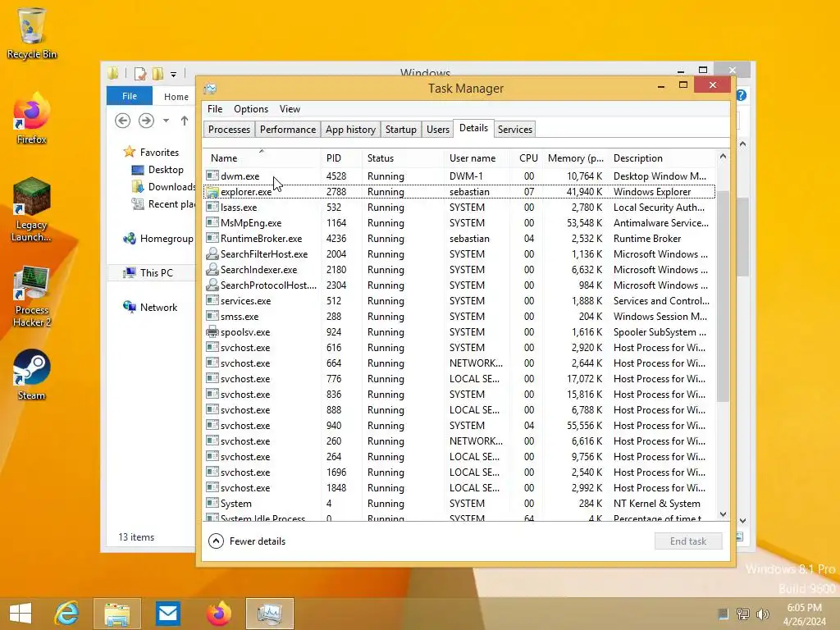Screen dimensions: 840x630
Task: Switch to the Performance tab
Action: 288,129
